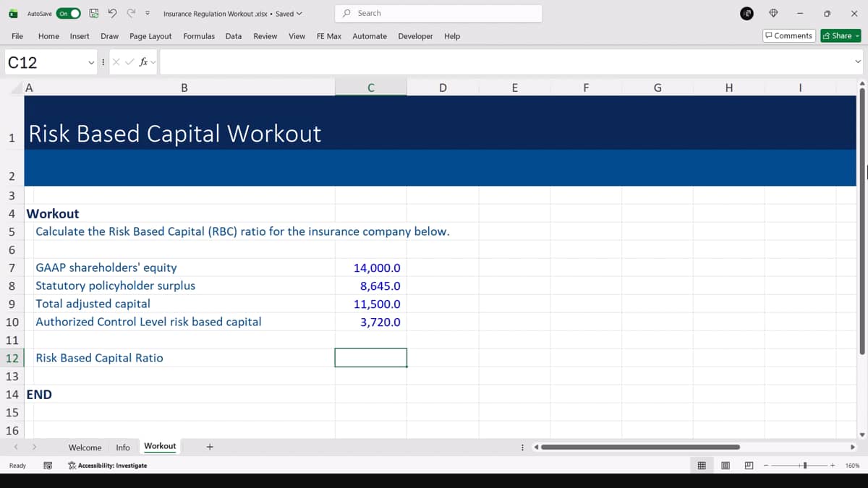Click the 'Risk Based Capital Workout' title cell
868x488 pixels.
click(x=174, y=133)
